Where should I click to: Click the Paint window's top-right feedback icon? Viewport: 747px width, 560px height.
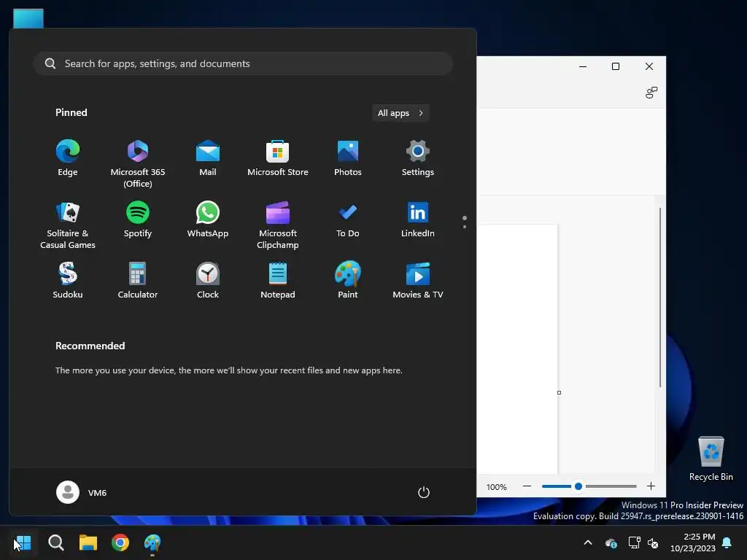click(651, 93)
